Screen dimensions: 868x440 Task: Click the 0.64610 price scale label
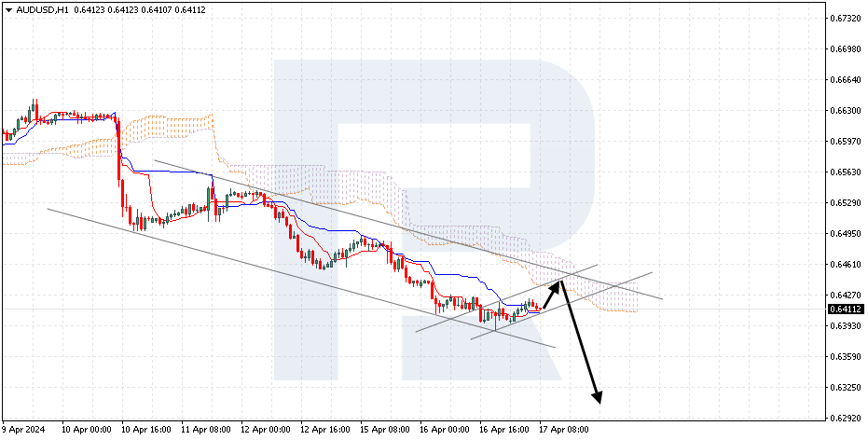click(844, 264)
